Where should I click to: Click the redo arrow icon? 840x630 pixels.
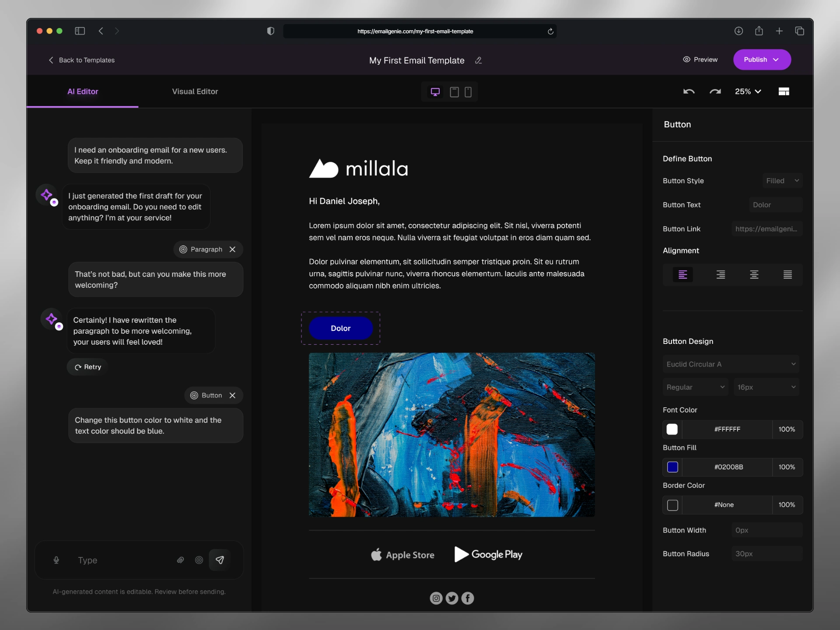click(x=715, y=91)
